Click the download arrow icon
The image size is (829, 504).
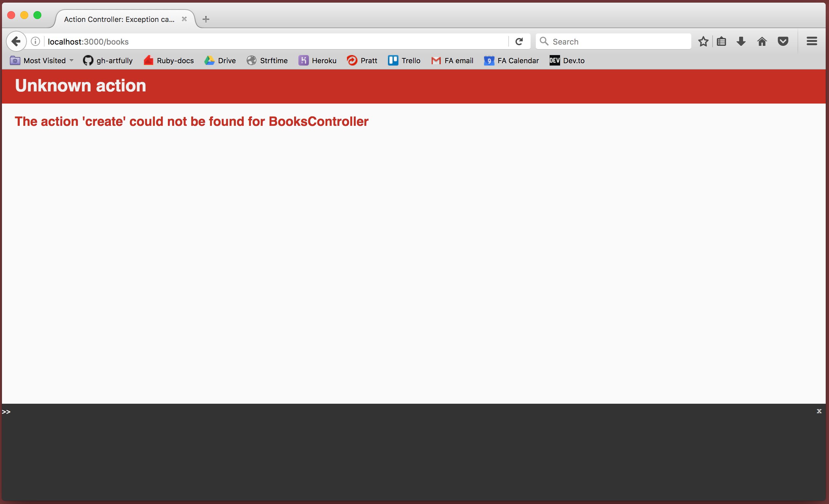741,41
